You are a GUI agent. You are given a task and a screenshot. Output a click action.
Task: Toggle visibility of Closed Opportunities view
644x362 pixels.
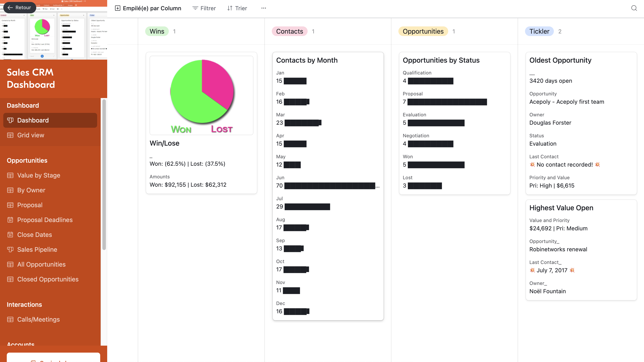coord(48,279)
